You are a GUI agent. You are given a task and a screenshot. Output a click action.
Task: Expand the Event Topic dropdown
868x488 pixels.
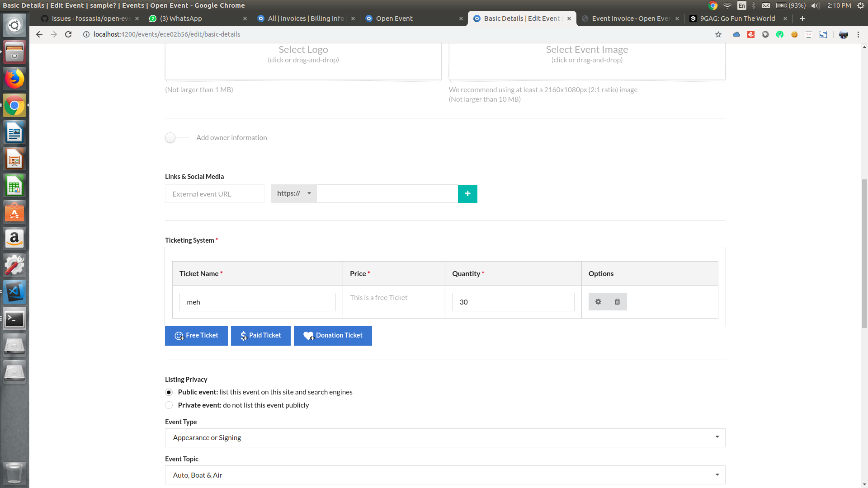click(x=445, y=475)
